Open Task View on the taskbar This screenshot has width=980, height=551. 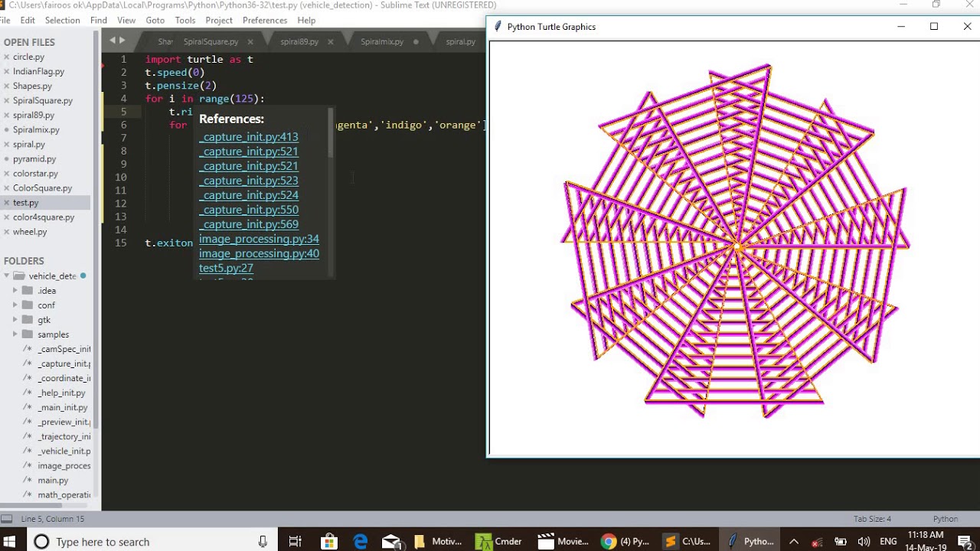click(296, 541)
